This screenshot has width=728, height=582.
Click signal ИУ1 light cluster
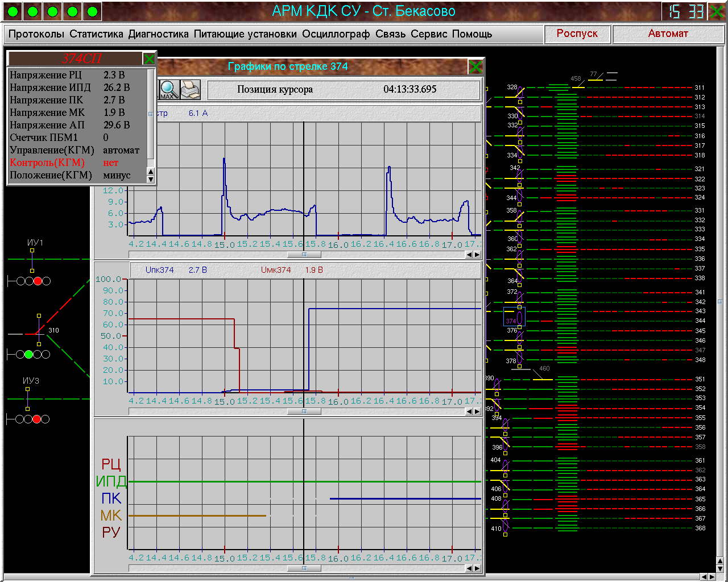(29, 281)
